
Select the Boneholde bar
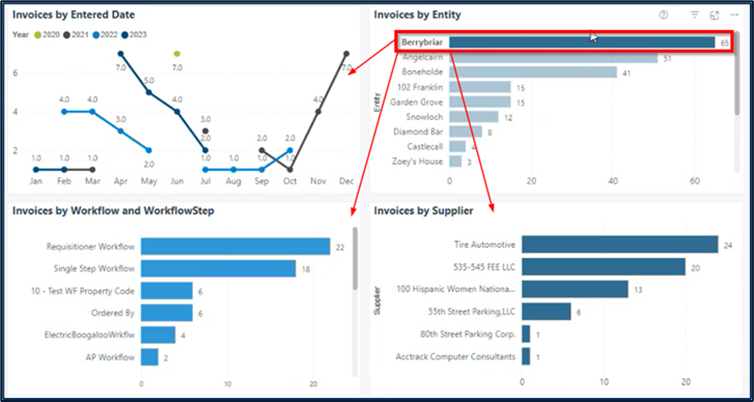click(x=533, y=72)
